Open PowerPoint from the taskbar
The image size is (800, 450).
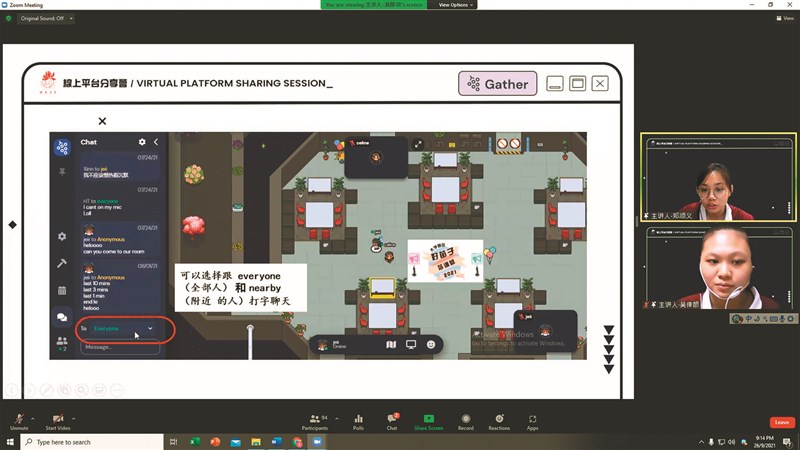(x=215, y=442)
